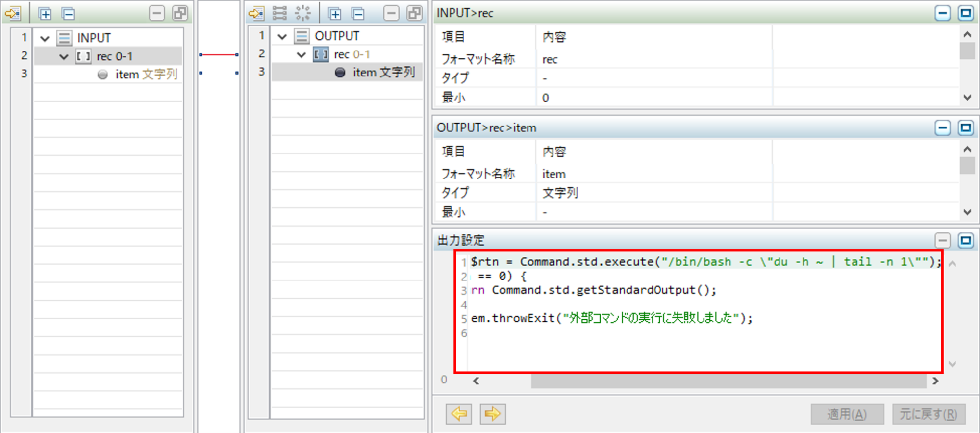Select the item 文字列 node in OUTPUT tree
The height and width of the screenshot is (433, 980).
click(x=383, y=73)
